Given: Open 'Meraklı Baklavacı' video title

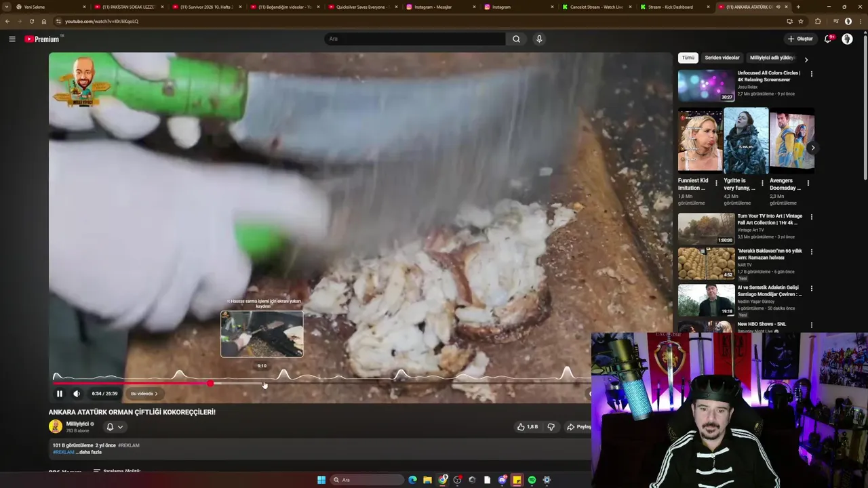Looking at the screenshot, I should coord(770,254).
